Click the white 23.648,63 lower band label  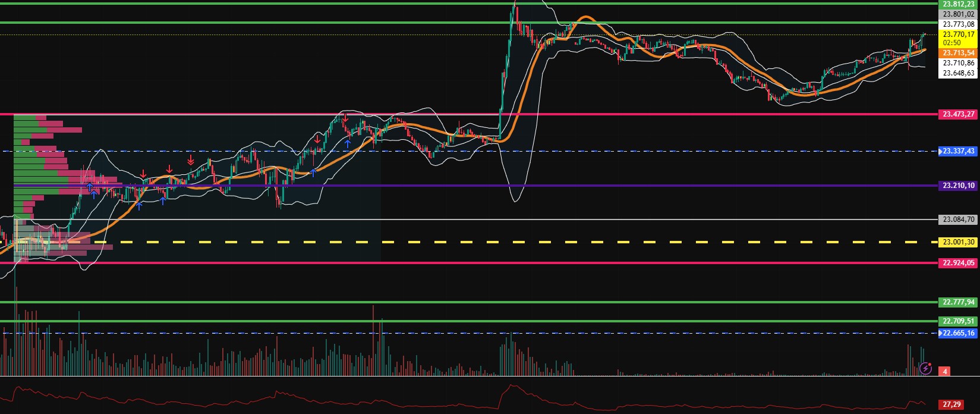click(x=958, y=73)
